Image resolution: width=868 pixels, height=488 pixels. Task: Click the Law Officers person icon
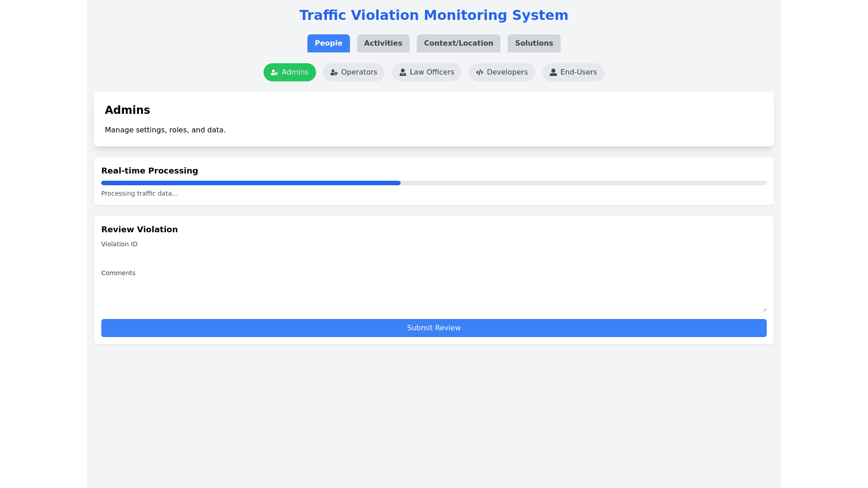tap(403, 72)
